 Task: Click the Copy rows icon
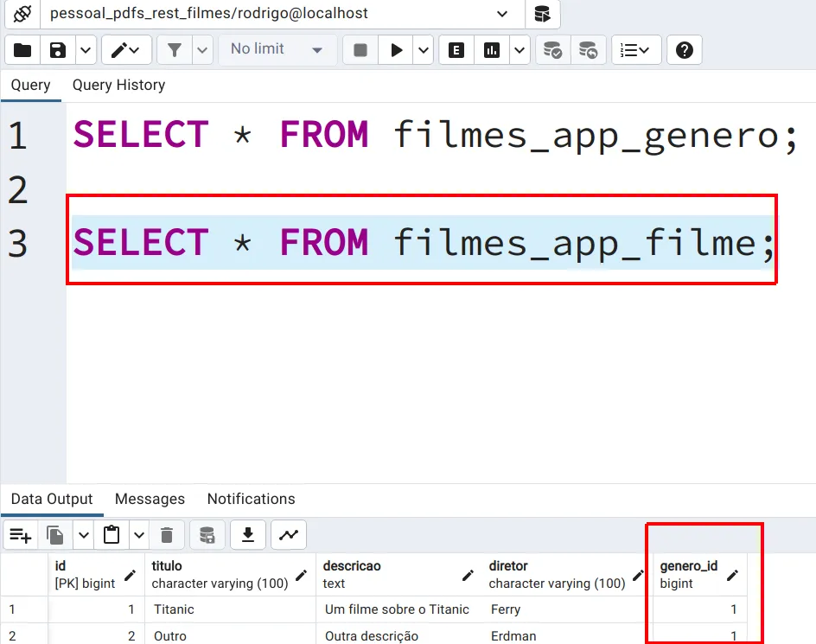tap(55, 535)
